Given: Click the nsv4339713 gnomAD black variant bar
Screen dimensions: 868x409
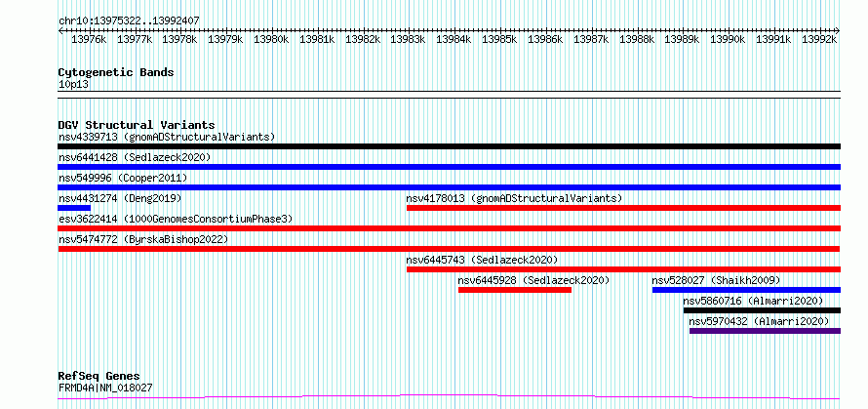Looking at the screenshot, I should 449,146.
